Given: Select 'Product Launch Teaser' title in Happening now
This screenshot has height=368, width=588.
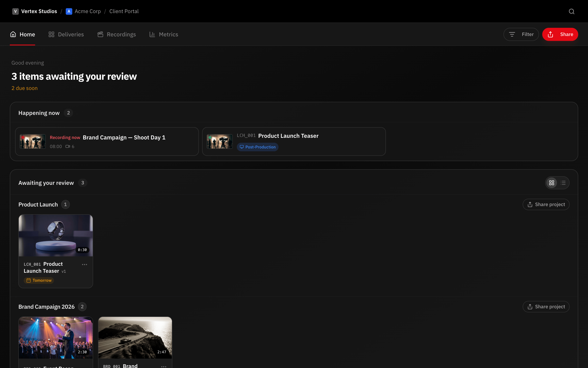Looking at the screenshot, I should tap(288, 136).
